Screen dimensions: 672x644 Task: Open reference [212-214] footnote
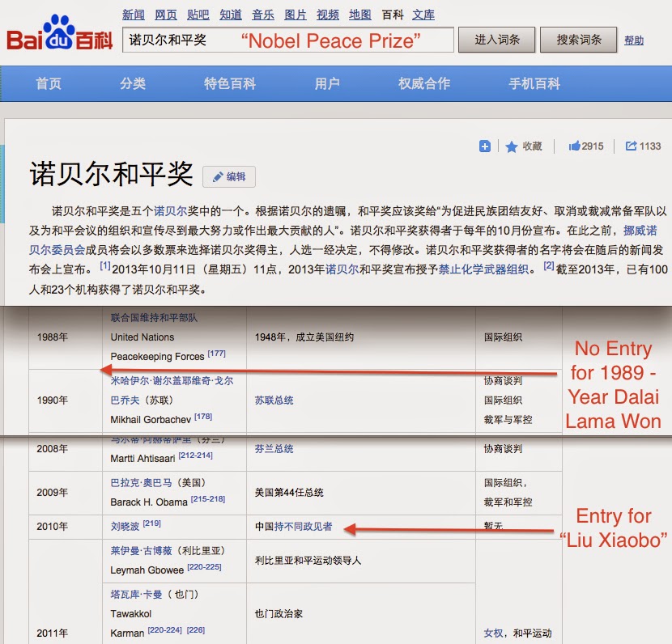195,455
